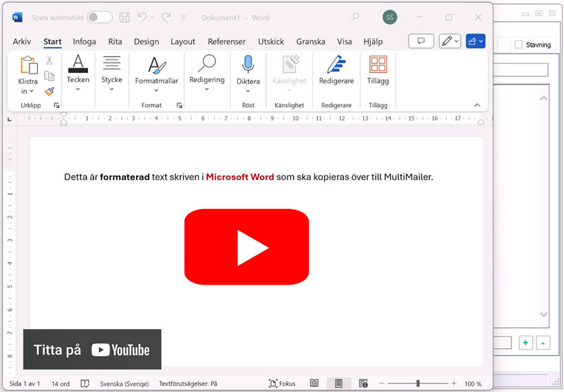
Task: Click Textförutsägelser: På in status bar
Action: [x=188, y=384]
